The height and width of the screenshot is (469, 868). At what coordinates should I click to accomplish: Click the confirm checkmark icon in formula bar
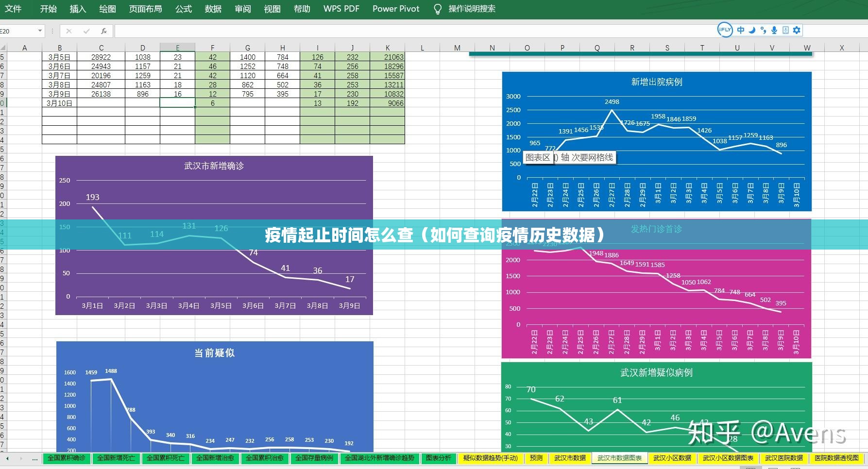[x=85, y=30]
